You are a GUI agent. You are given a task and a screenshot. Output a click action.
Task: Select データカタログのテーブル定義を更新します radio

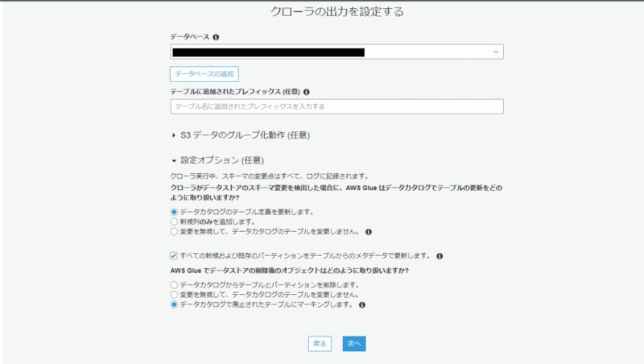pos(174,212)
